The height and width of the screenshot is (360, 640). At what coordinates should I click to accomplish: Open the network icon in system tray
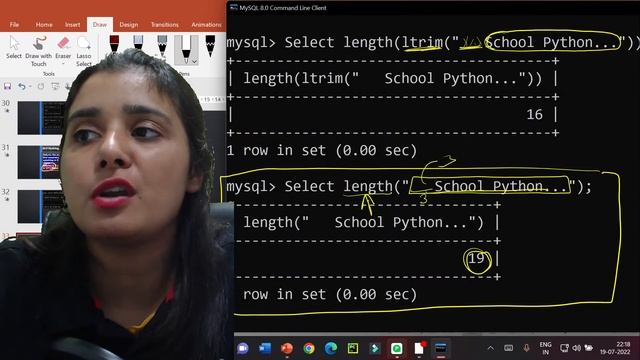tap(564, 348)
